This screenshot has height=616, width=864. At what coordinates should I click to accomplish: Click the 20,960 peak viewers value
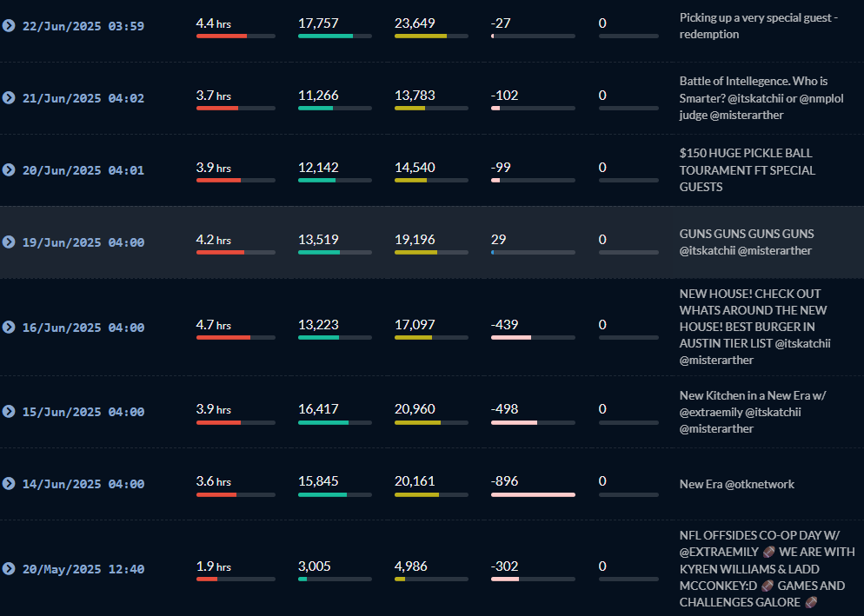(x=415, y=409)
